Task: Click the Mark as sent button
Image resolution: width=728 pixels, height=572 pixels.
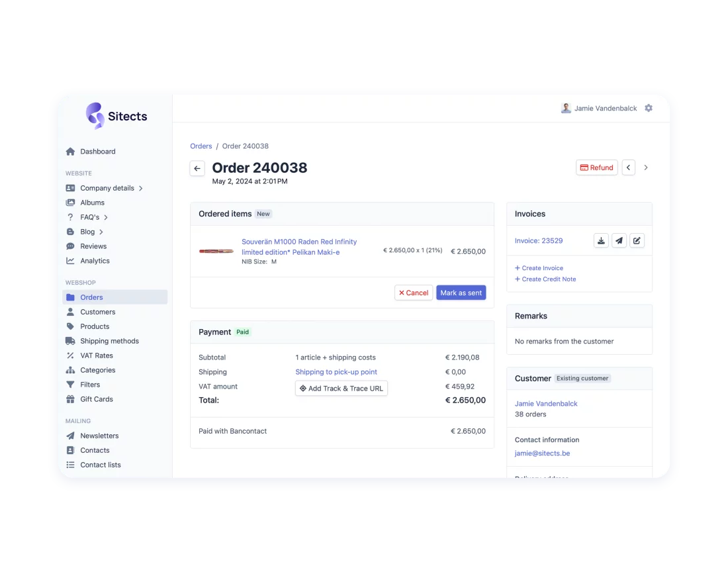Action: point(461,293)
